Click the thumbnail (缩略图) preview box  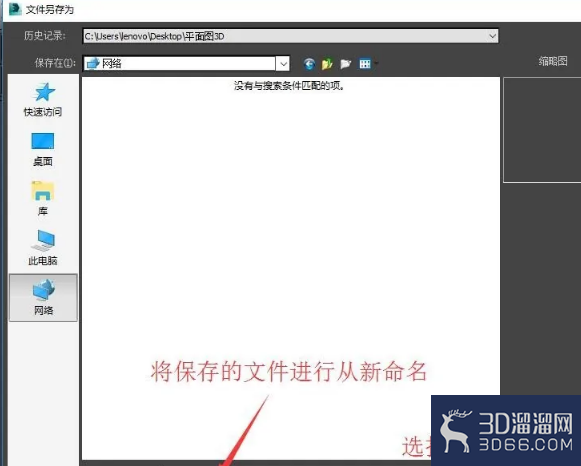pyautogui.click(x=542, y=130)
